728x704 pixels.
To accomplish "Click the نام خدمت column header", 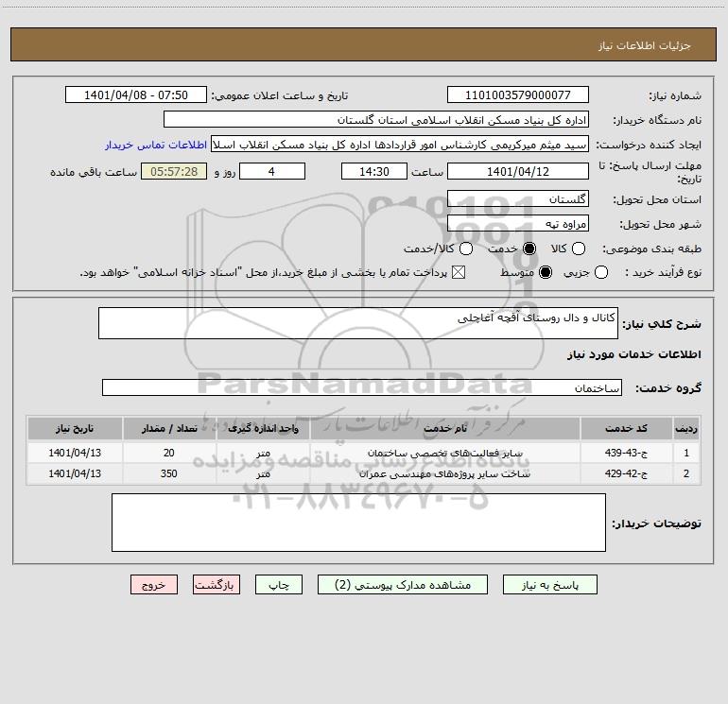I will click(x=444, y=428).
